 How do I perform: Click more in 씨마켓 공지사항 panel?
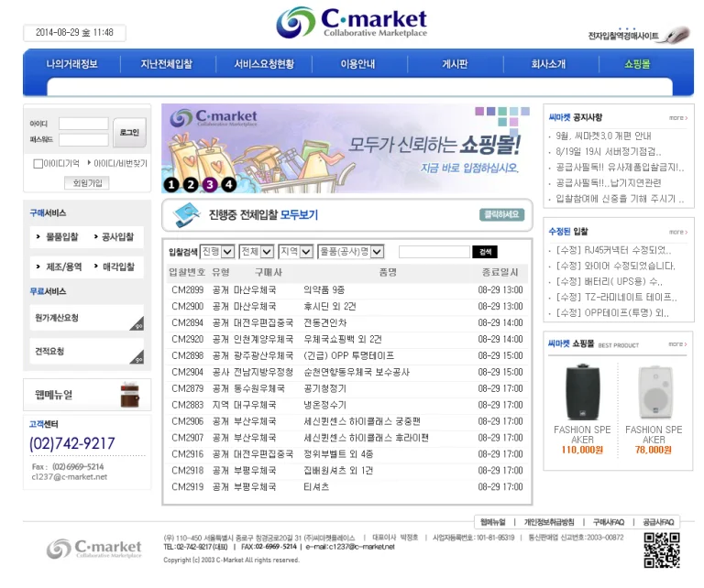click(678, 118)
